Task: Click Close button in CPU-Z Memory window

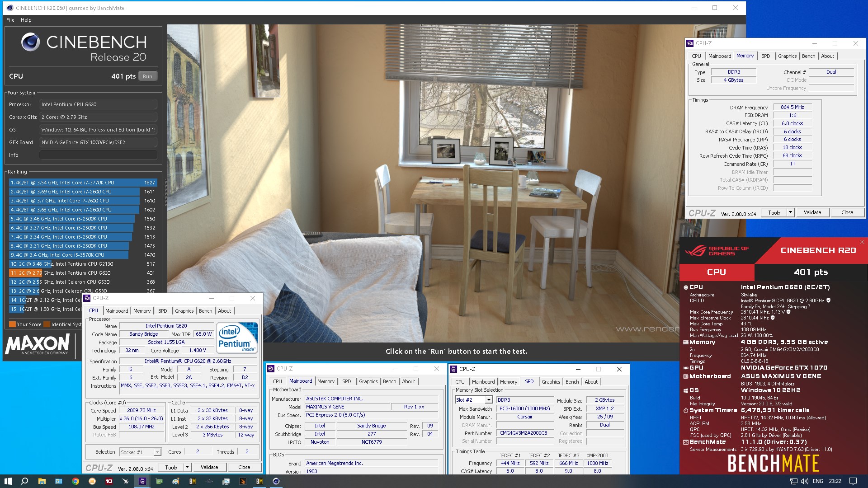Action: coord(847,213)
